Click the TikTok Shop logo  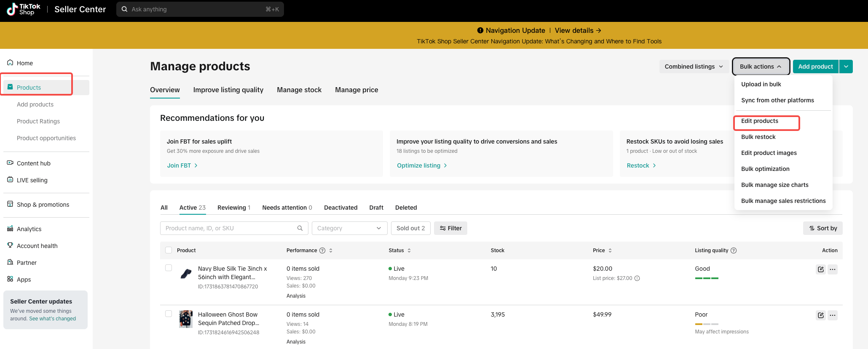(24, 9)
